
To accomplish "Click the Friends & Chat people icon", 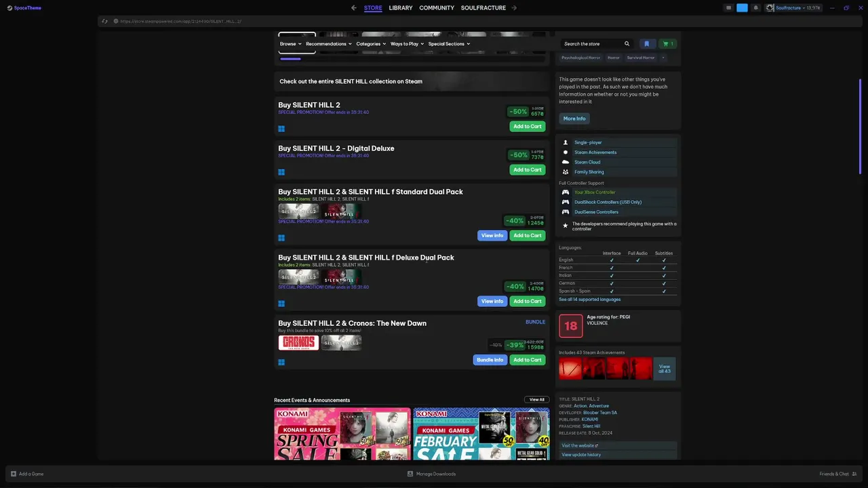I will [854, 474].
